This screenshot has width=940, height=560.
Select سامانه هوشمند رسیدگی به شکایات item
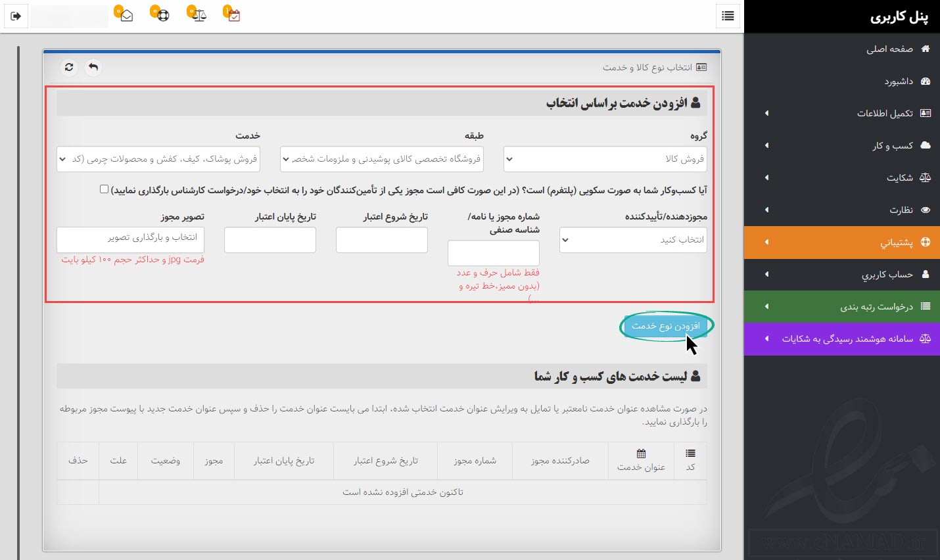[x=842, y=338]
